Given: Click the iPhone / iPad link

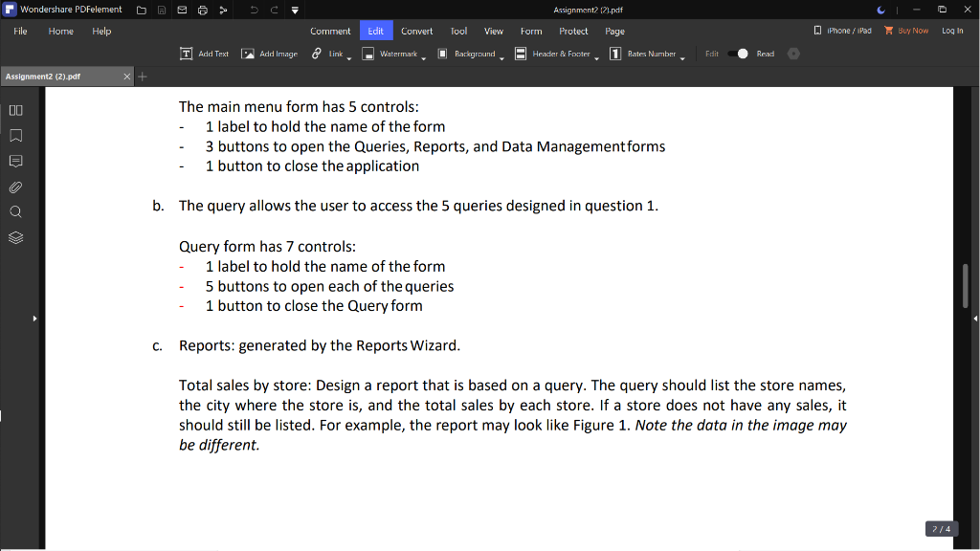Looking at the screenshot, I should (x=842, y=31).
